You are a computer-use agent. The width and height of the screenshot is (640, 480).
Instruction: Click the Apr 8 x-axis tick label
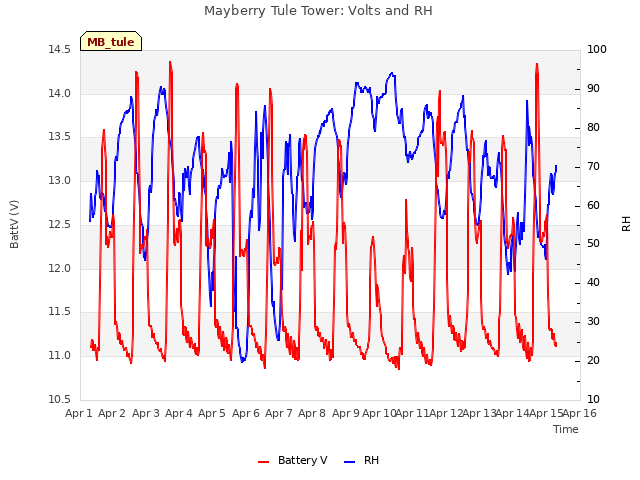point(312,413)
